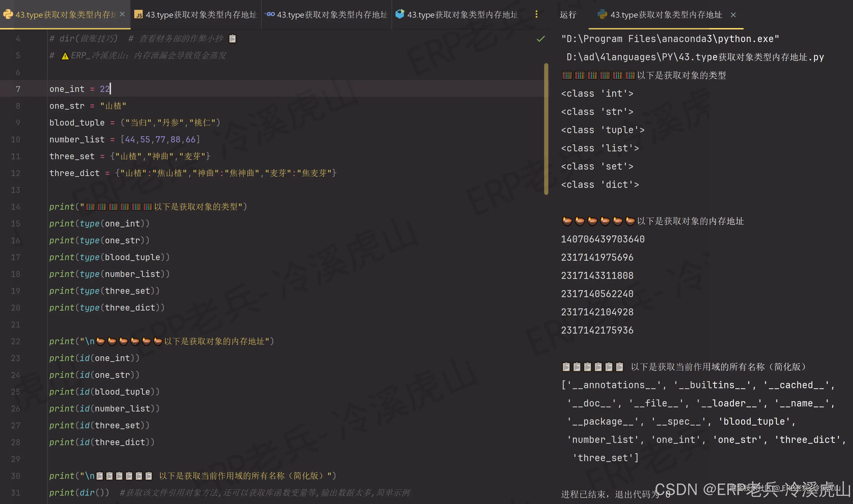Open the fourth file tab with the blue cube icon

pos(457,15)
